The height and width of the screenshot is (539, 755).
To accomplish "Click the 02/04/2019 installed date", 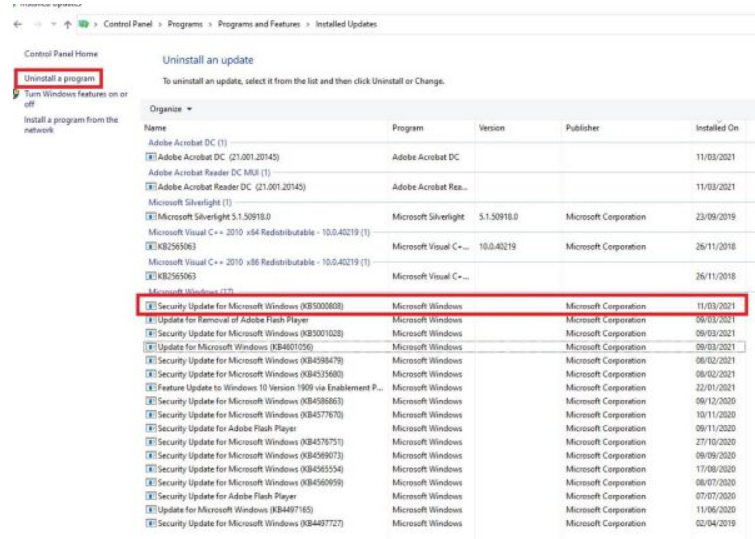I will pos(716,523).
